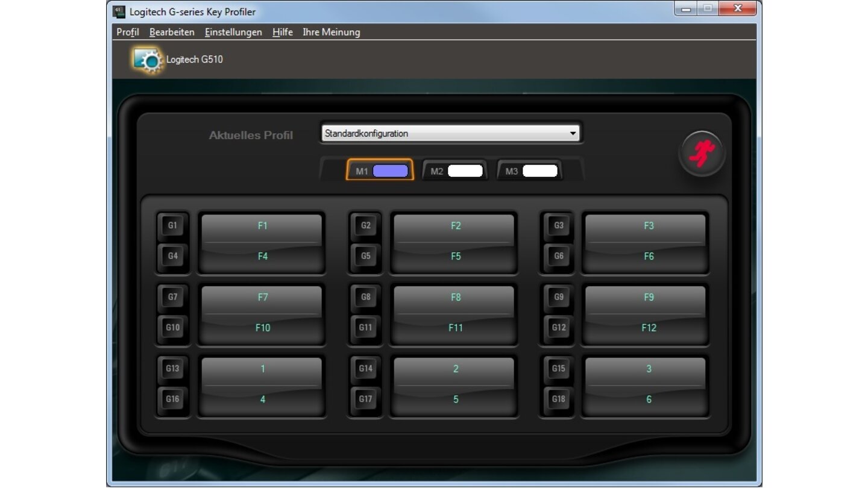Click the F4 assignment for G4
The image size is (868, 488).
(262, 257)
